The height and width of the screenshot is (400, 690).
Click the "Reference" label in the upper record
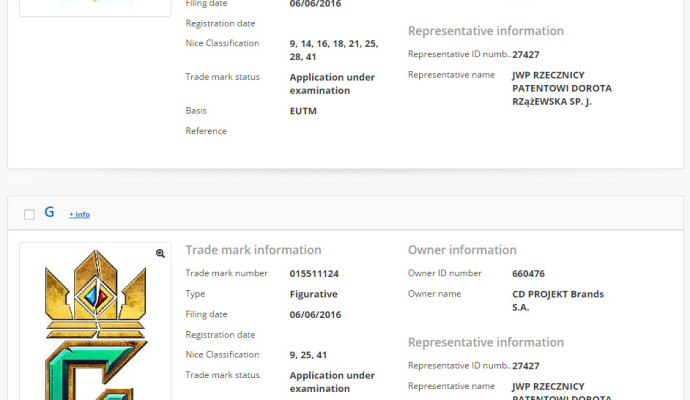point(206,131)
